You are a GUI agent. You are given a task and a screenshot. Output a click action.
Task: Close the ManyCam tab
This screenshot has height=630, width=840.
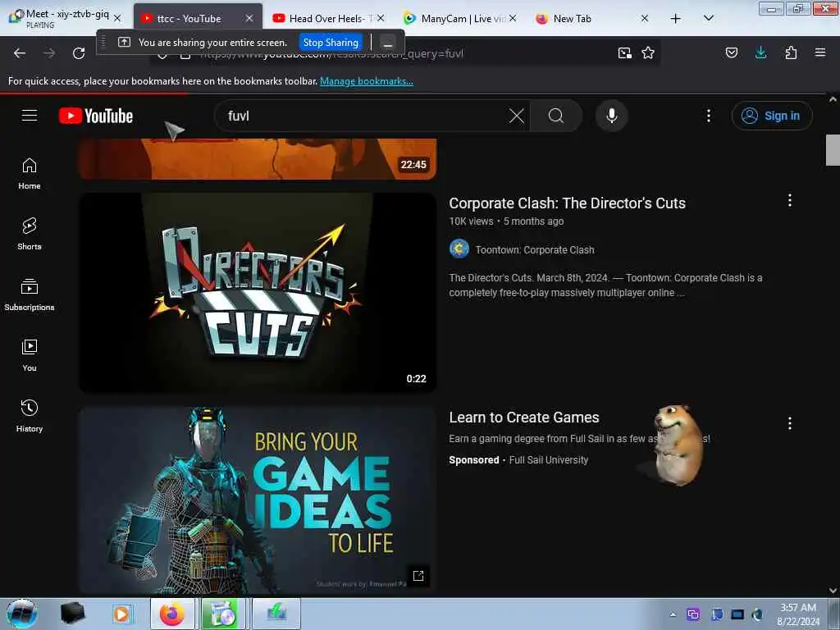tap(513, 18)
